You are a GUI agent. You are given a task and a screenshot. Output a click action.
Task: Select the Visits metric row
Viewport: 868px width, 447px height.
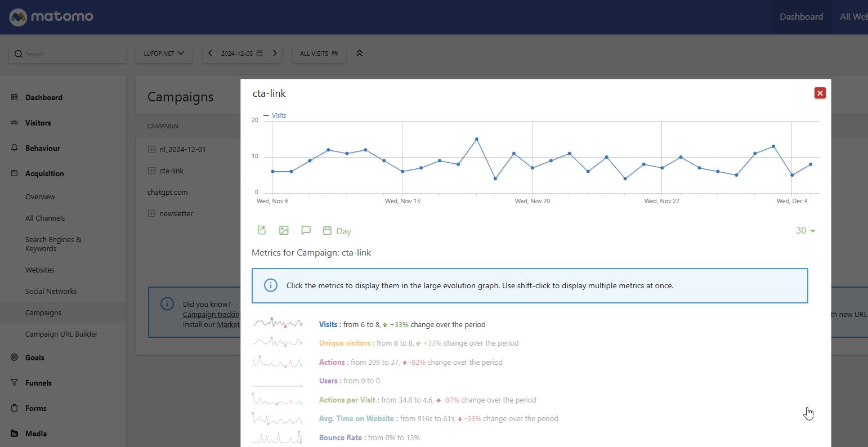(x=328, y=325)
